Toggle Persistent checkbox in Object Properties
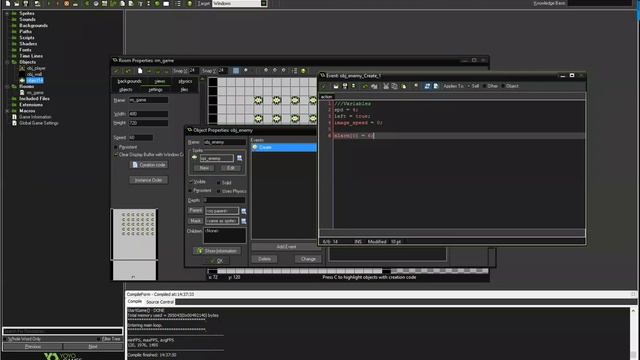 pyautogui.click(x=191, y=191)
